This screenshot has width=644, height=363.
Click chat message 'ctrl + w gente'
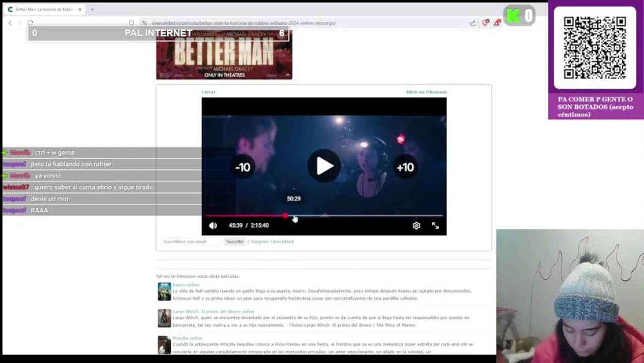click(x=54, y=152)
